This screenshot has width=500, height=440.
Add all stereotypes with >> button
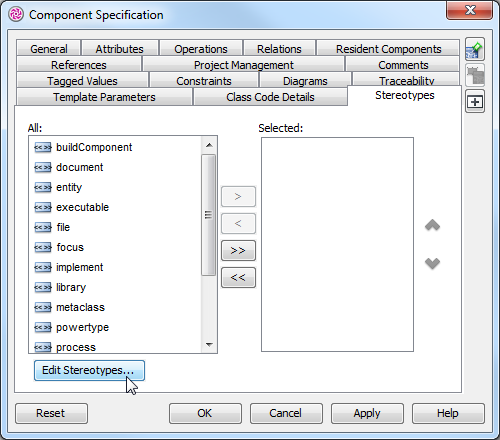coord(238,250)
